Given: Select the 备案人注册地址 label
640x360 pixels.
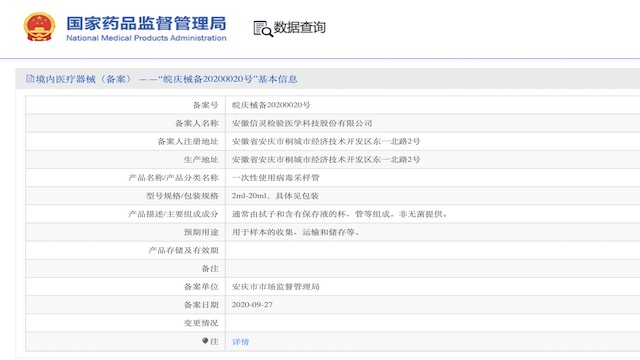Looking at the screenshot, I should (x=188, y=141).
